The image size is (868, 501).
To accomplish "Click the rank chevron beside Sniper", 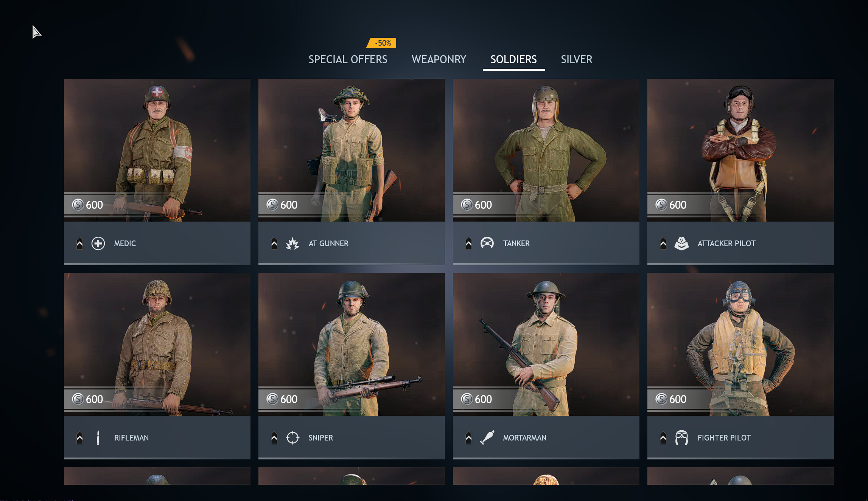I will point(274,438).
